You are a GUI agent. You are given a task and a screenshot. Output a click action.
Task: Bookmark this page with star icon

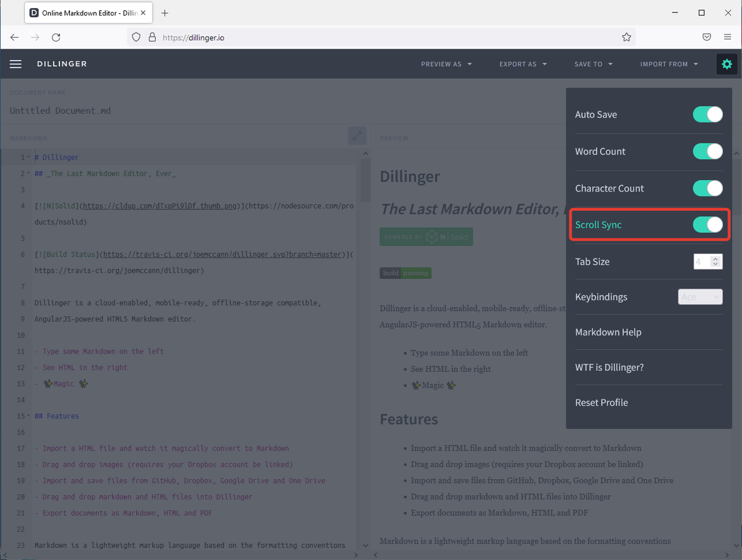coord(626,37)
